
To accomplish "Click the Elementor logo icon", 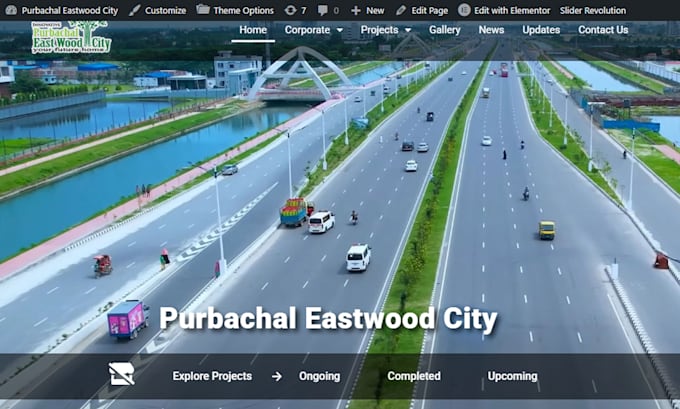I will [x=464, y=10].
